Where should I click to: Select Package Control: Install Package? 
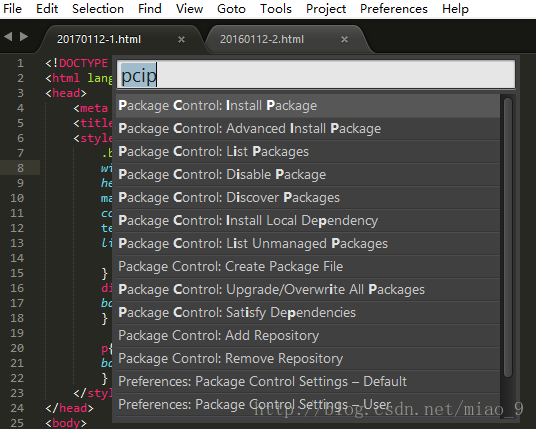[x=308, y=106]
